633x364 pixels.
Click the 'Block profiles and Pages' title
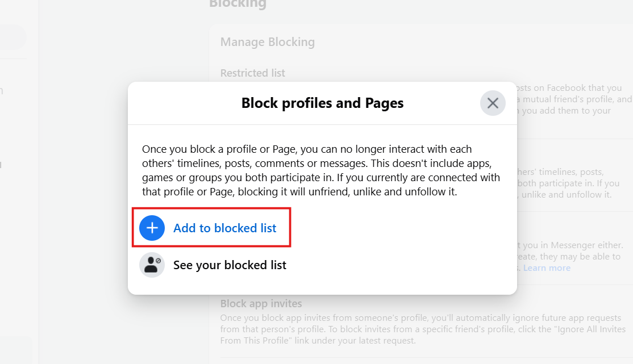pyautogui.click(x=322, y=103)
